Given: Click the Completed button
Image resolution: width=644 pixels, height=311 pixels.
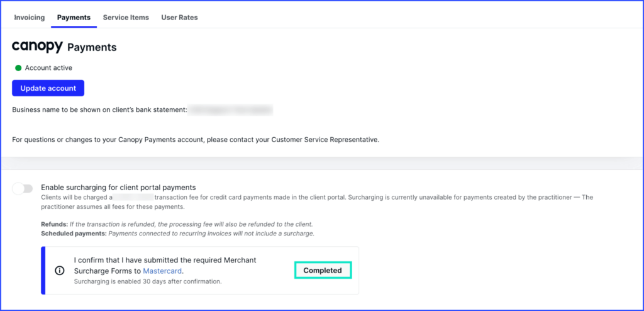Looking at the screenshot, I should tap(323, 271).
